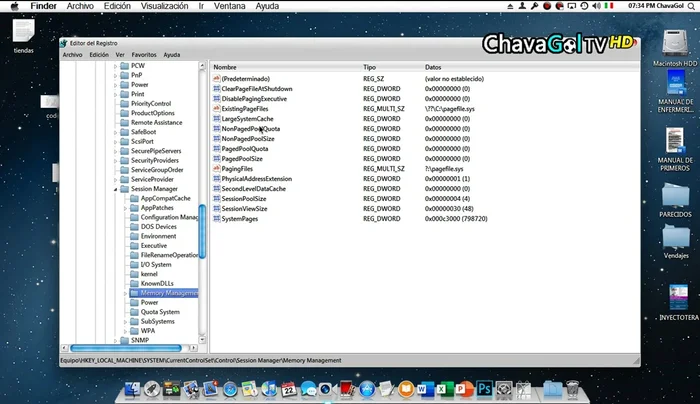
Task: Select the PriorityControl key
Action: point(151,104)
